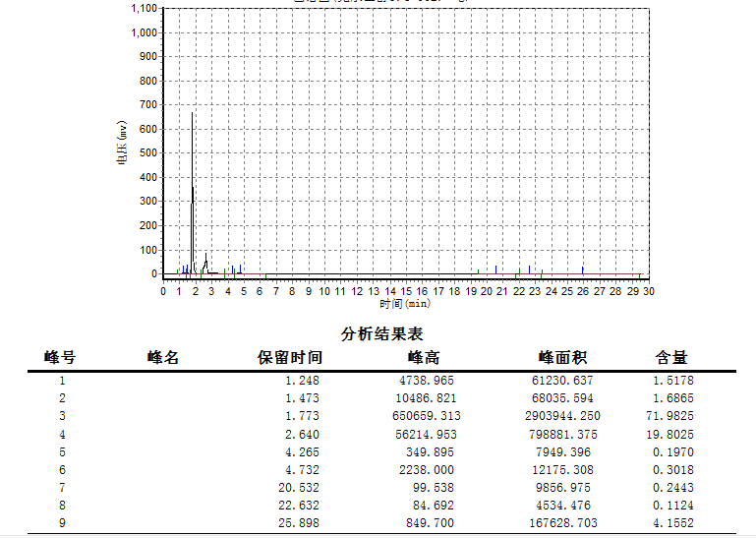Select peak area value 7949.396
This screenshot has width=756, height=538.
pos(562,452)
